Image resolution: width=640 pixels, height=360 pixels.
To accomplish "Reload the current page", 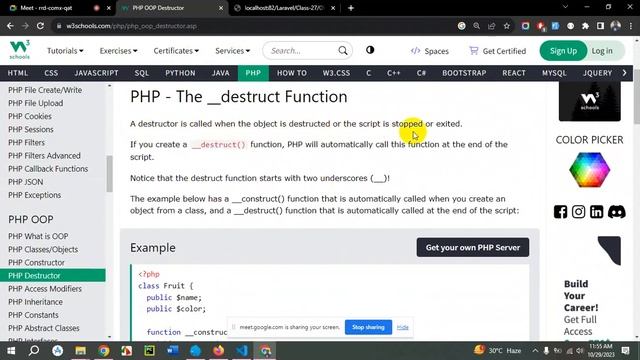I will coord(40,26).
